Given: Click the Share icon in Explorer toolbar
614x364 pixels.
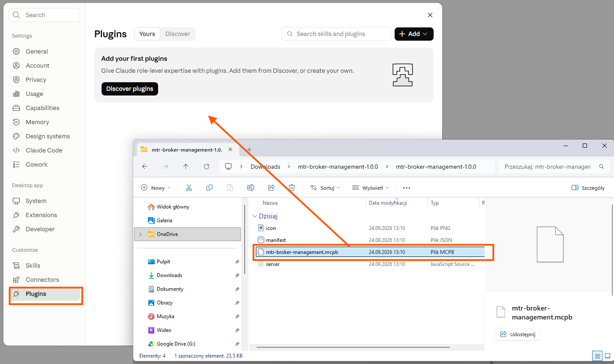Looking at the screenshot, I should coord(271,188).
